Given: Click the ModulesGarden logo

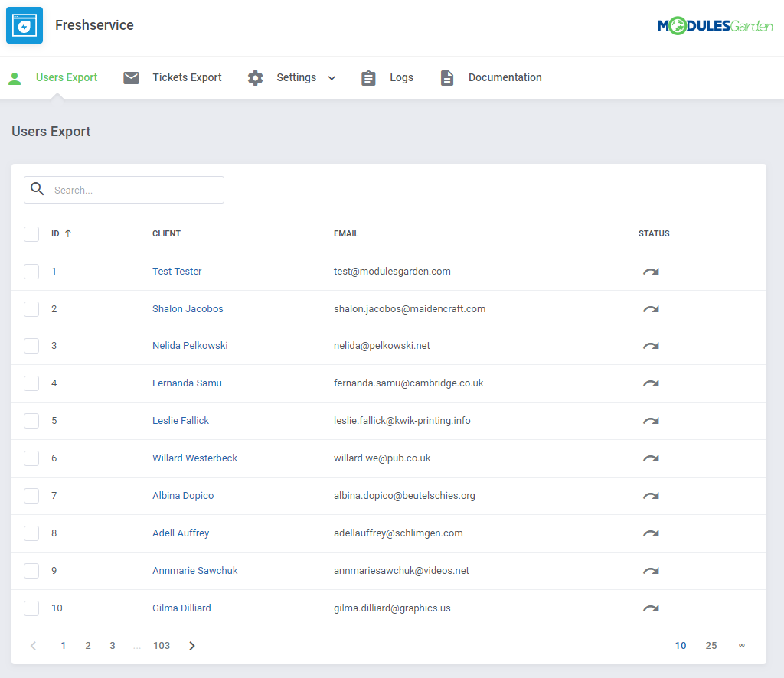Looking at the screenshot, I should 714,25.
